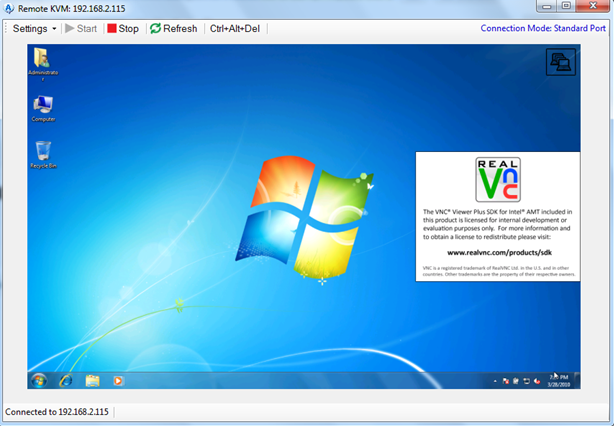Open Windows Explorer from remote taskbar

pyautogui.click(x=92, y=381)
